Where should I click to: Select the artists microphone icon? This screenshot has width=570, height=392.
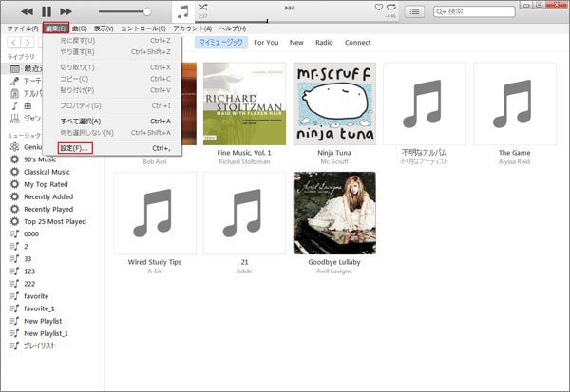15,81
